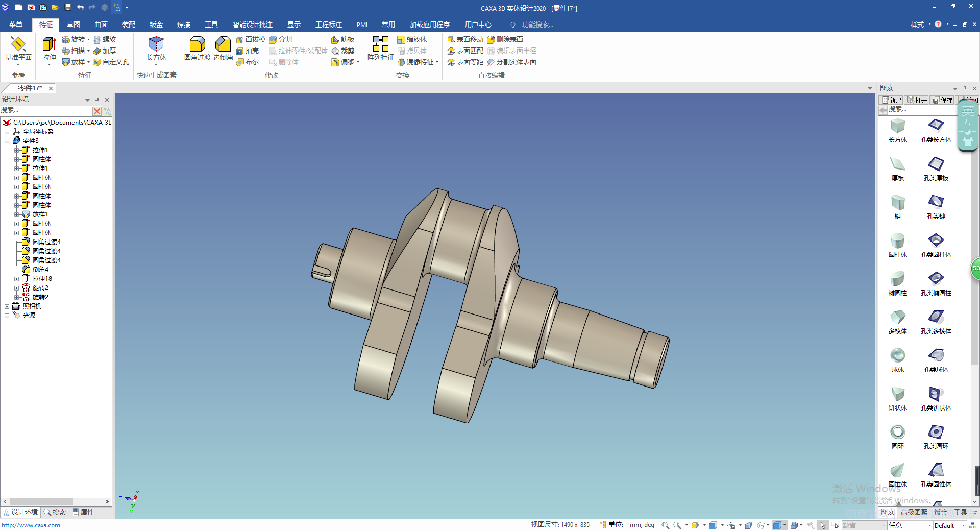Click the 圆角过渡 fillet tool
Viewport: 980px width, 531px height.
click(197, 49)
